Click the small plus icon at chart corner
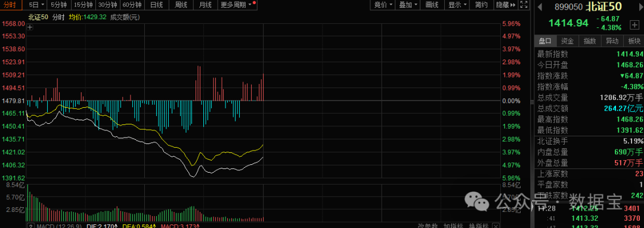 (30, 27)
